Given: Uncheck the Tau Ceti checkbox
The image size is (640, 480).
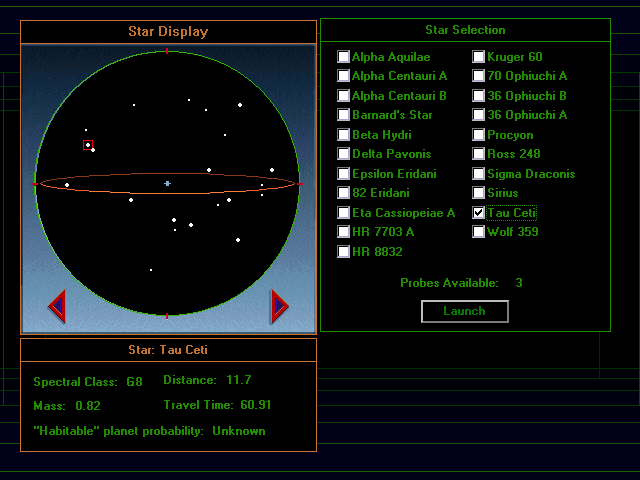Looking at the screenshot, I should [479, 213].
